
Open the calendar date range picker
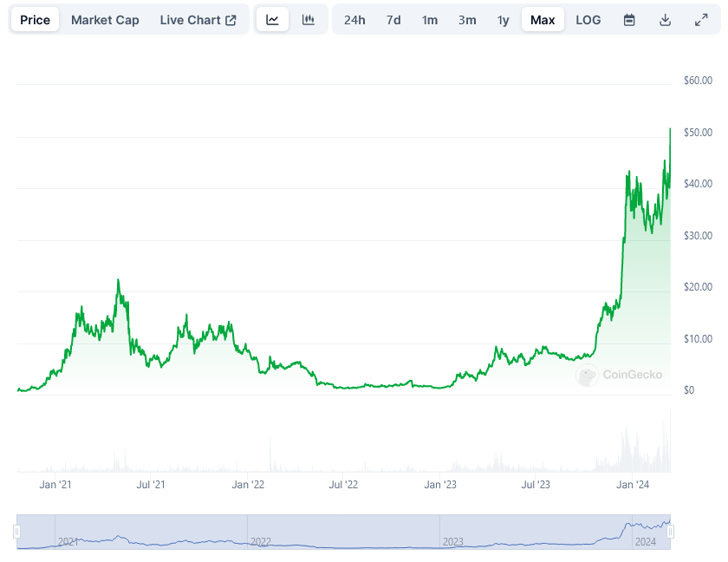tap(629, 20)
